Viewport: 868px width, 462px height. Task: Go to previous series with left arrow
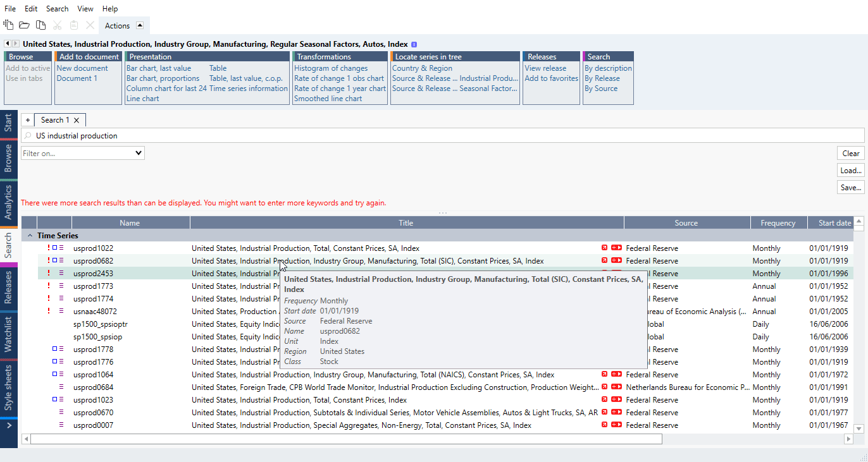point(7,44)
